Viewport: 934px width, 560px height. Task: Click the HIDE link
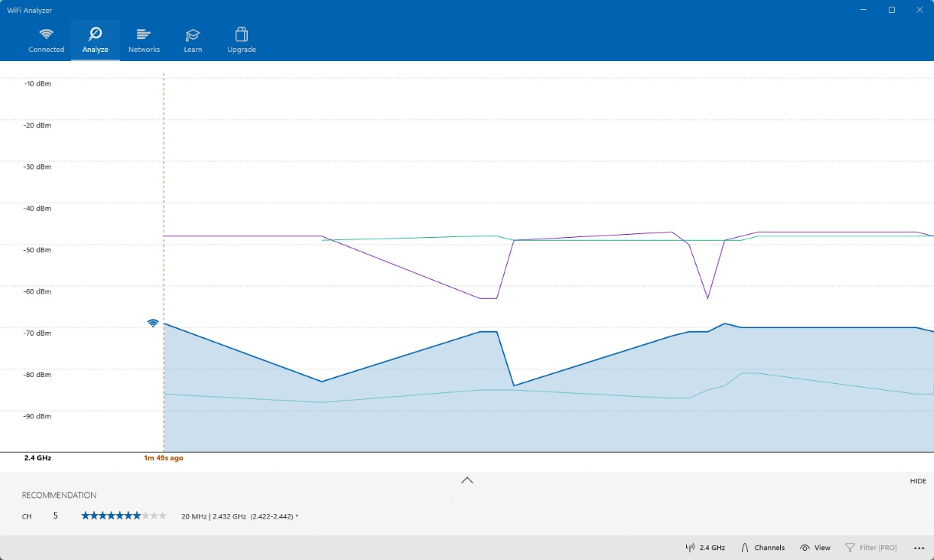tap(917, 481)
